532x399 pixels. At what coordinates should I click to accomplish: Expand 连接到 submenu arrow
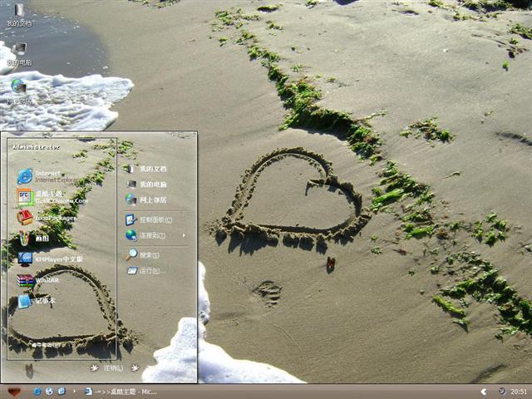click(184, 235)
